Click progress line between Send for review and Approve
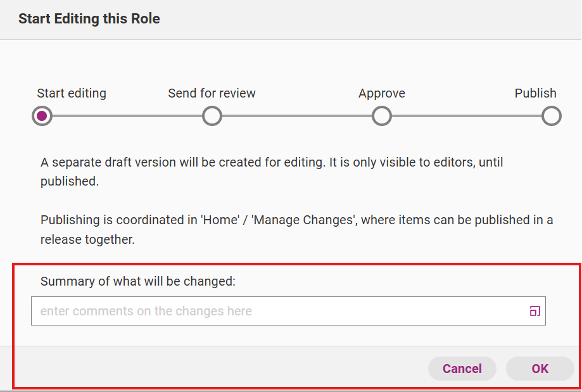The image size is (582, 392). 296,116
